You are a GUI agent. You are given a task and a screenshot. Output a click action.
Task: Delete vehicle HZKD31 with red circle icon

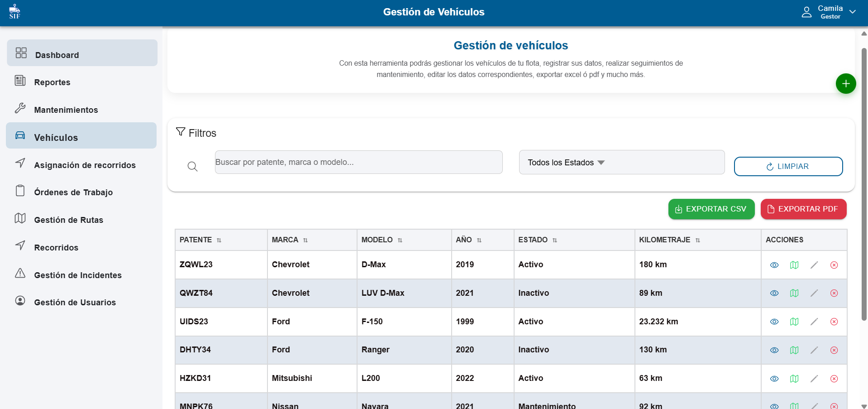834,379
